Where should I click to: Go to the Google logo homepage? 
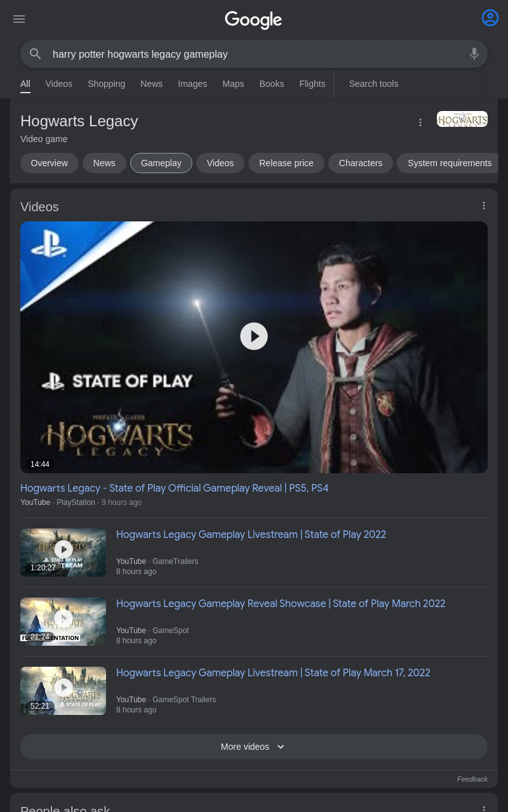coord(253,20)
